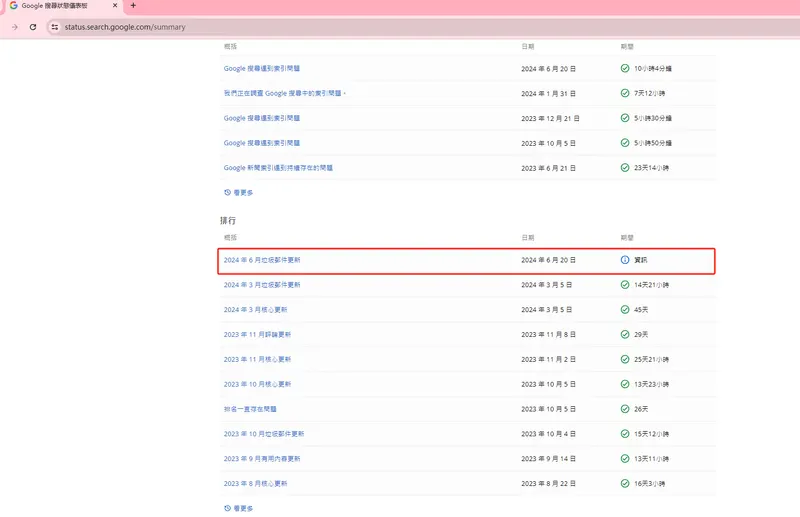
Task: Click the 排行 section heading
Action: click(x=228, y=220)
